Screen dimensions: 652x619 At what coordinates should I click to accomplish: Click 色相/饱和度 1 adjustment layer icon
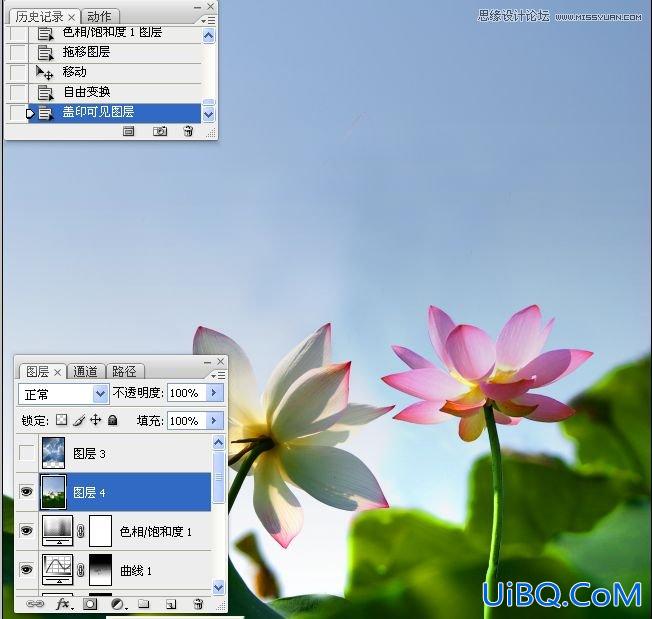pyautogui.click(x=58, y=531)
